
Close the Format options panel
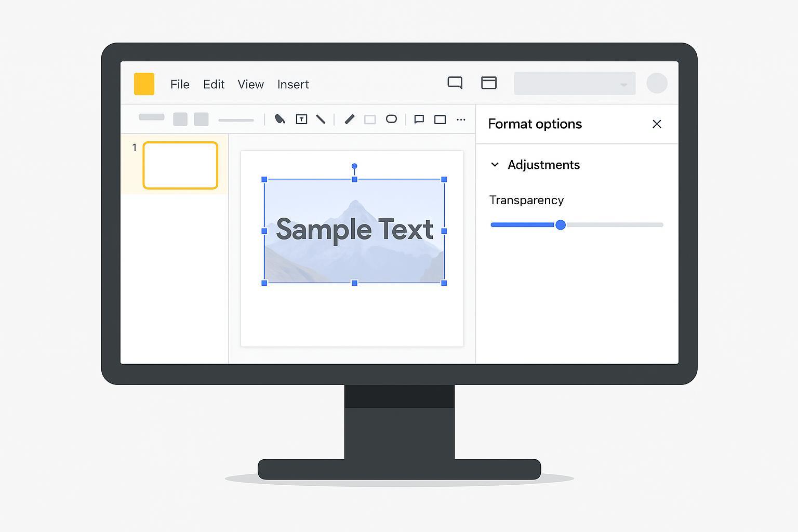point(657,124)
